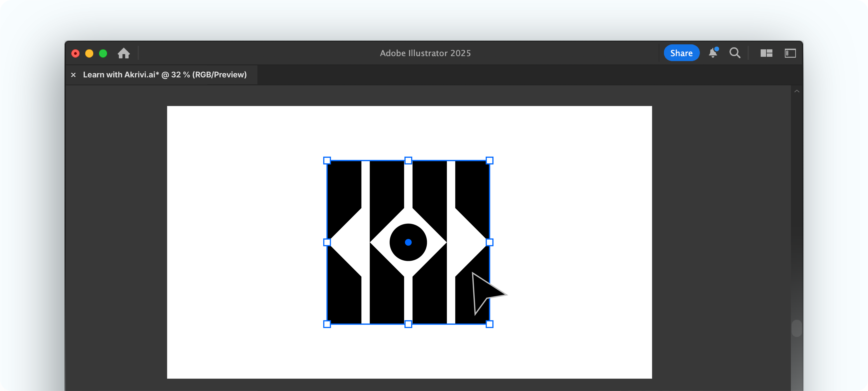Click the top-left selection handle
The height and width of the screenshot is (391, 868).
click(327, 161)
